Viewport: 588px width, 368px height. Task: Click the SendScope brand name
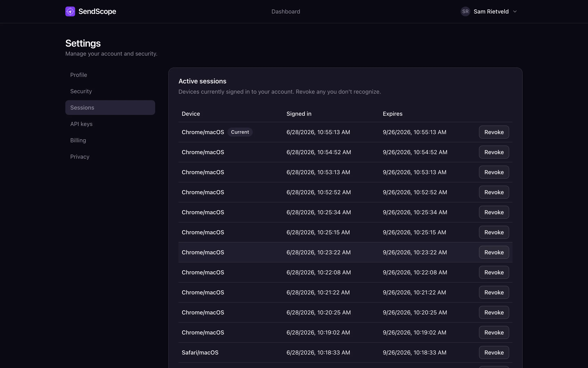[x=97, y=11]
